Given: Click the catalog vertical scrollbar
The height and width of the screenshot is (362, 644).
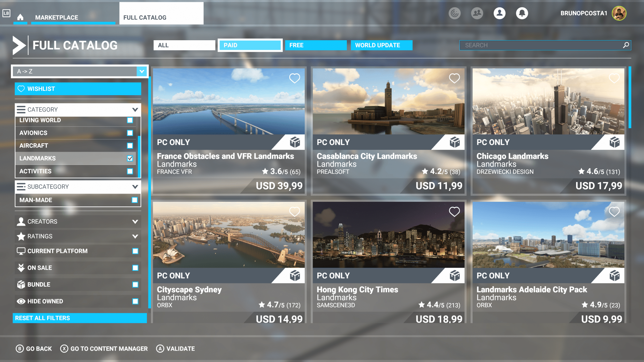Looking at the screenshot, I should (x=630, y=97).
